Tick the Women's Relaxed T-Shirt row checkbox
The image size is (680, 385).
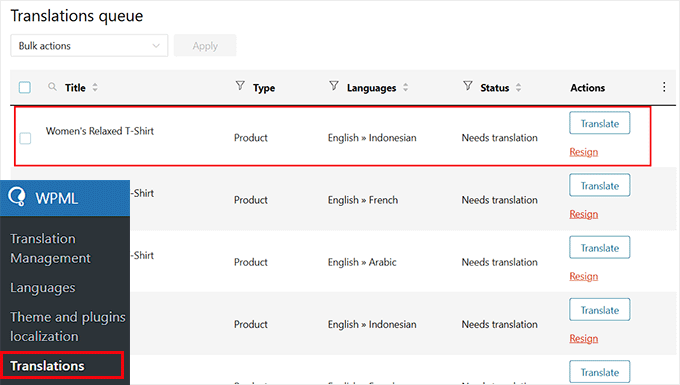[x=25, y=138]
